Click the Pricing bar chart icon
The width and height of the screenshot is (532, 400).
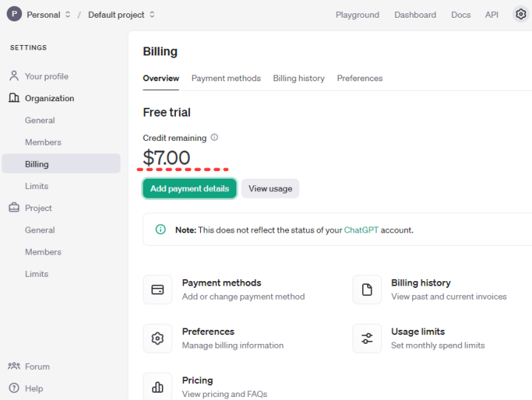pos(157,387)
